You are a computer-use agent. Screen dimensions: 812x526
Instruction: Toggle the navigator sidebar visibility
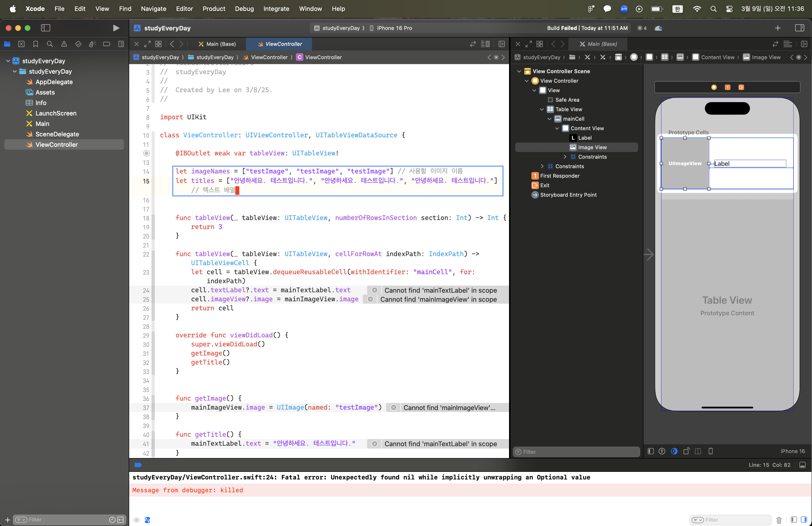(x=45, y=28)
